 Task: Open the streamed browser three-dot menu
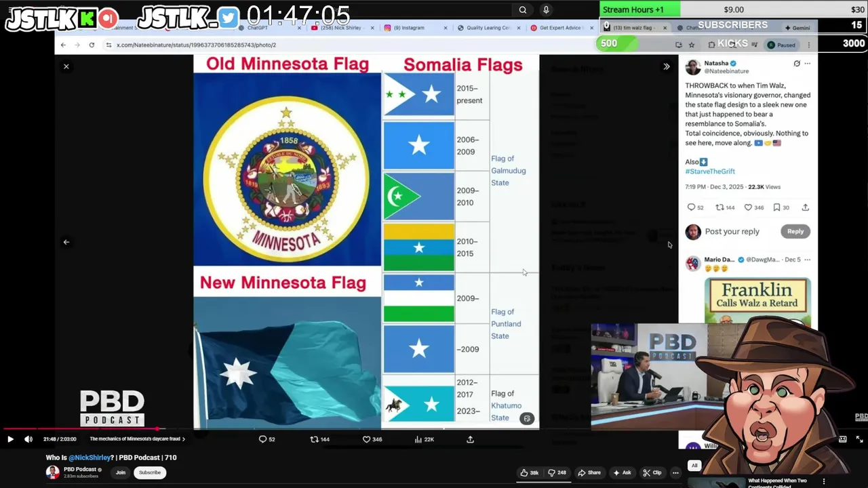[808, 45]
